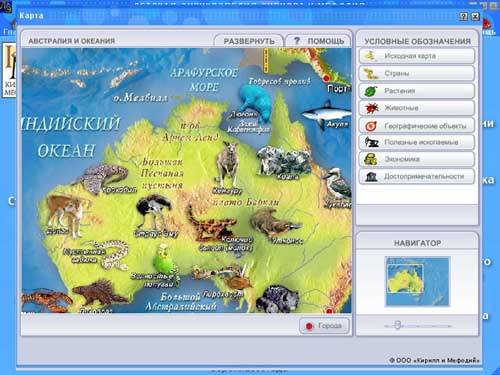Select Исходная карта in the legend
This screenshot has height=375, width=500.
(x=417, y=56)
